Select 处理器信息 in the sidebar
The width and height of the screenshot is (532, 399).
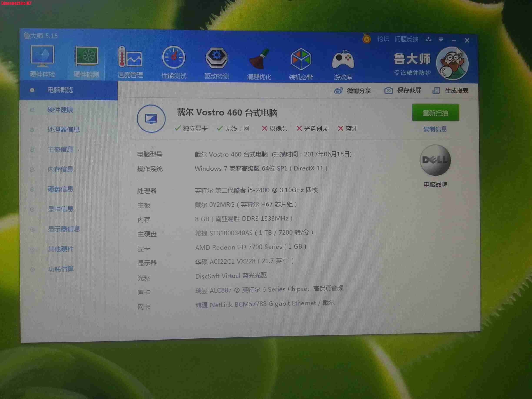point(63,130)
